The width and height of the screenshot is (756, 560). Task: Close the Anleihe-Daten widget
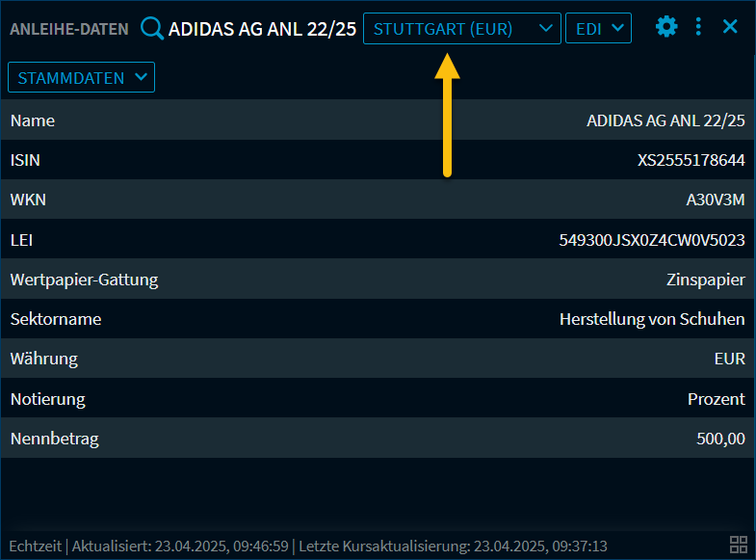tap(730, 27)
